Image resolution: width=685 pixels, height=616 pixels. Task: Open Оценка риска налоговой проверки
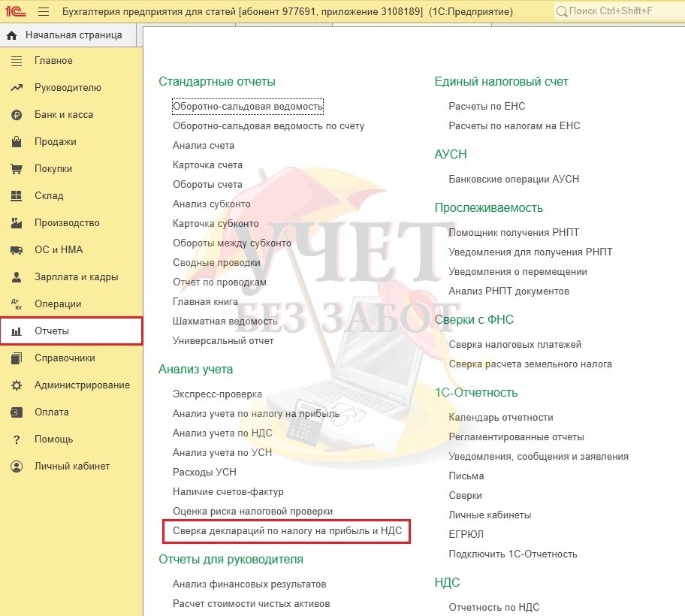252,511
